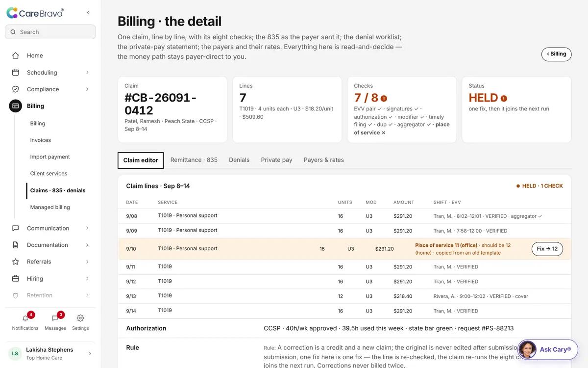The height and width of the screenshot is (368, 588).
Task: Expand the Documentation menu chevron
Action: click(x=87, y=245)
